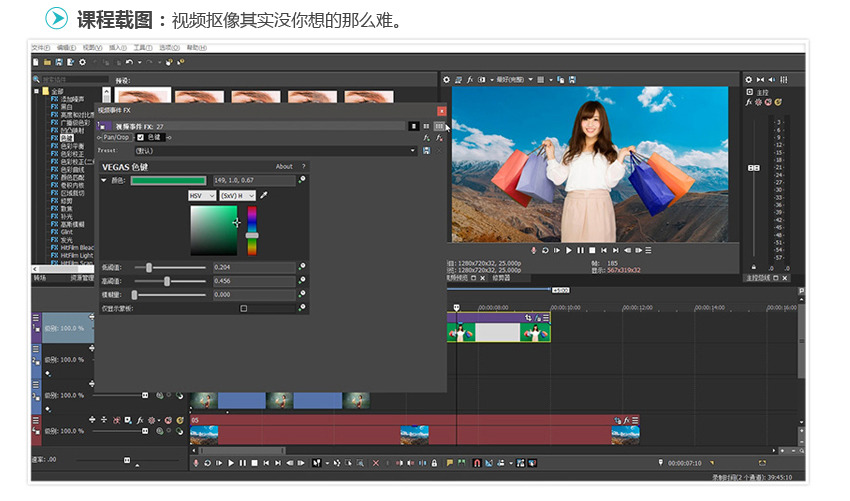Click the plug-in search field

[x=75, y=80]
